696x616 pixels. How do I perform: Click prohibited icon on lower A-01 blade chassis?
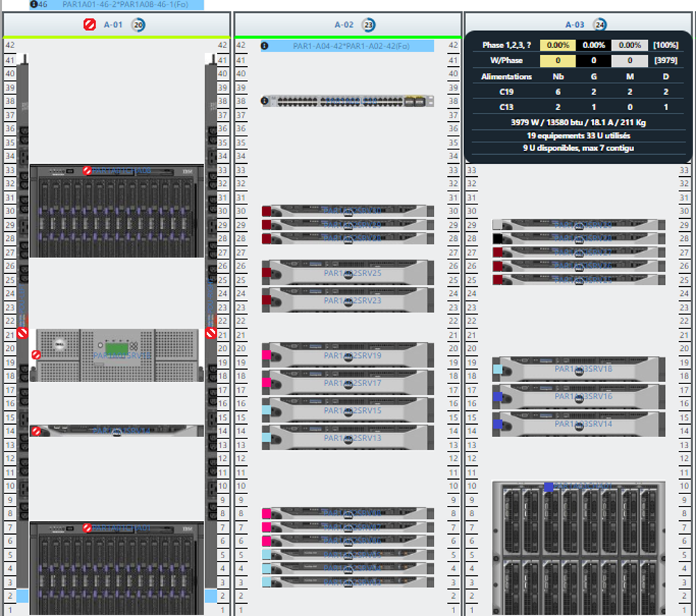click(87, 528)
